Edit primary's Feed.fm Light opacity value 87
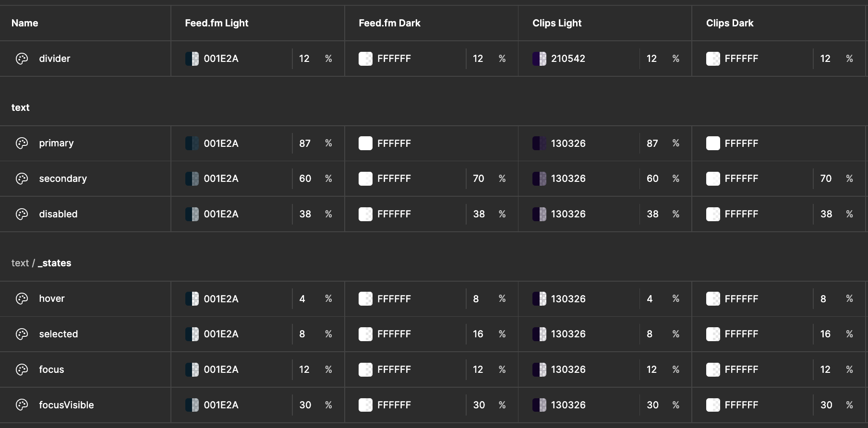Viewport: 868px width, 428px height. 305,143
